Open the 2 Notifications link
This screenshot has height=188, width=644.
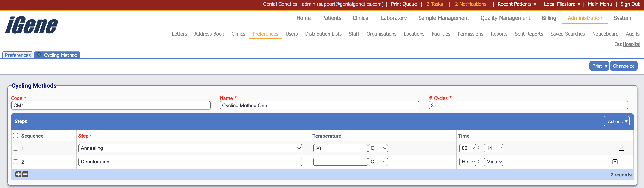471,4
